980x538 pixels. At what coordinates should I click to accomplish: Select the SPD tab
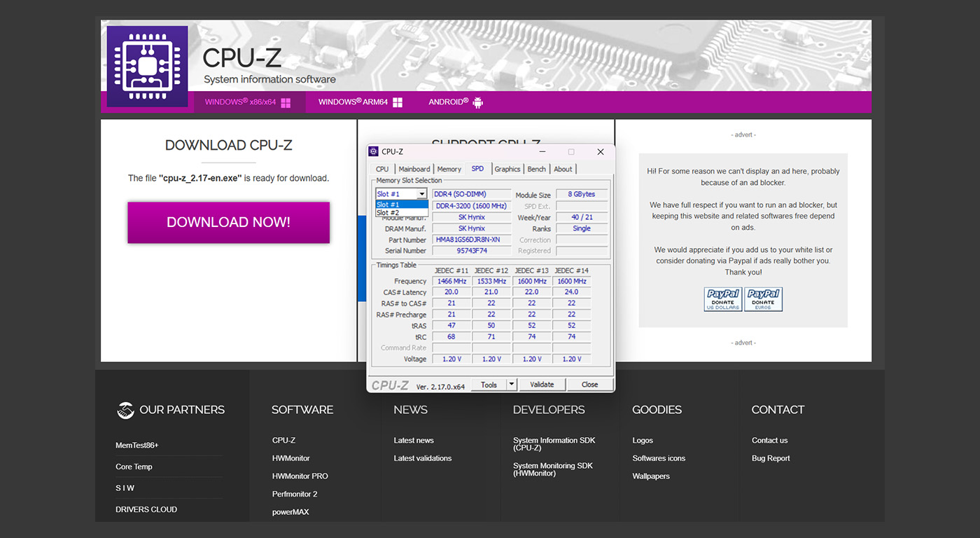[477, 168]
